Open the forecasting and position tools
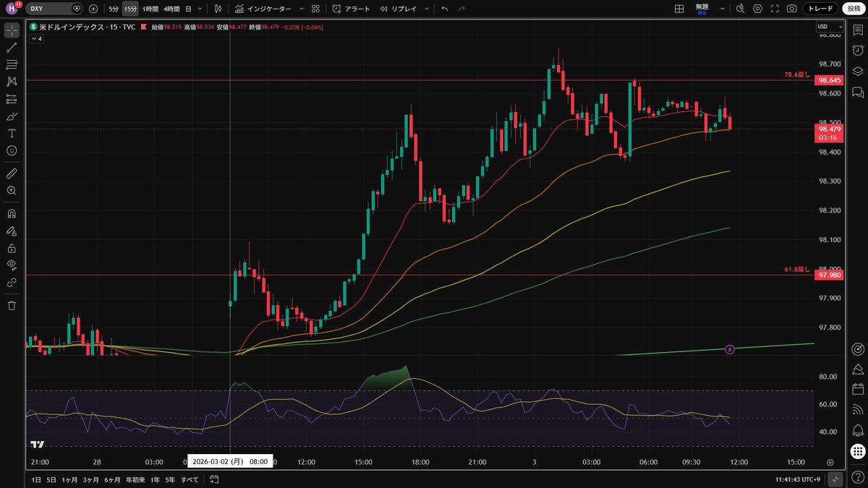868x488 pixels. (12, 99)
